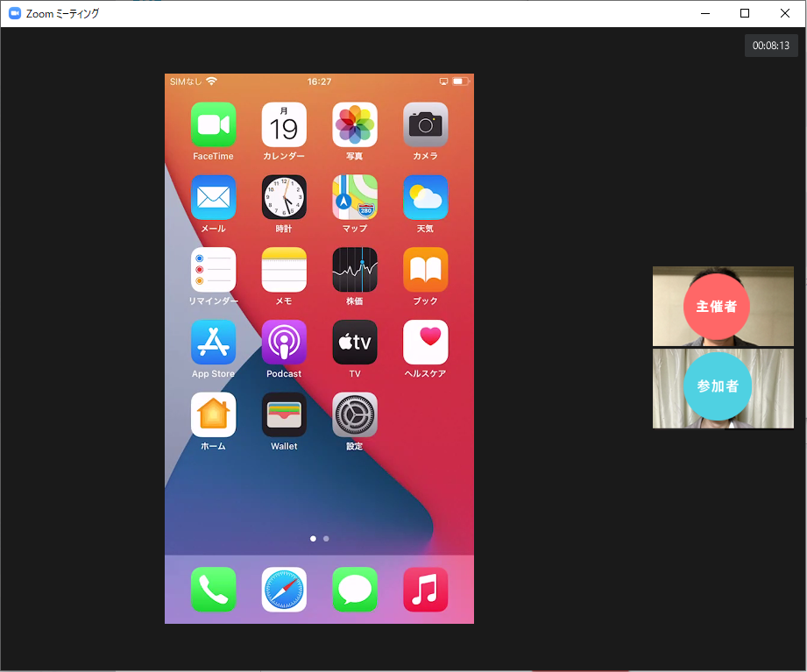Tap the green Phone icon in dock
This screenshot has height=672, width=807.
(213, 590)
